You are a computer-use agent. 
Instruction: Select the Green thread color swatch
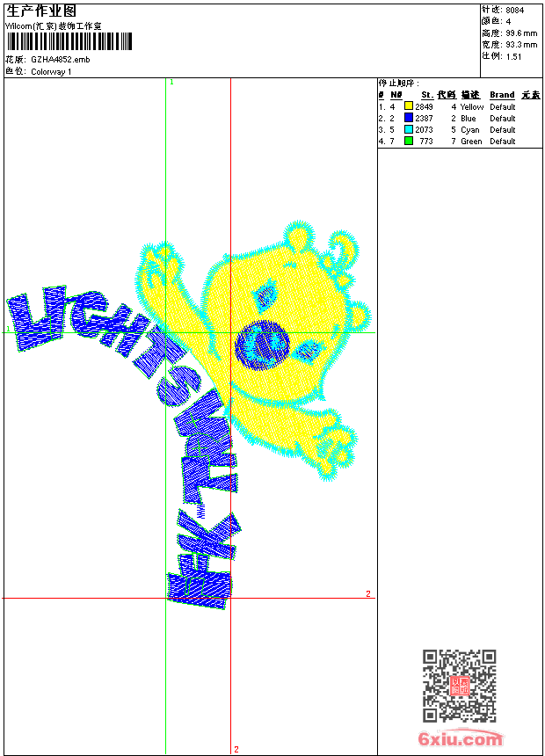tap(409, 141)
